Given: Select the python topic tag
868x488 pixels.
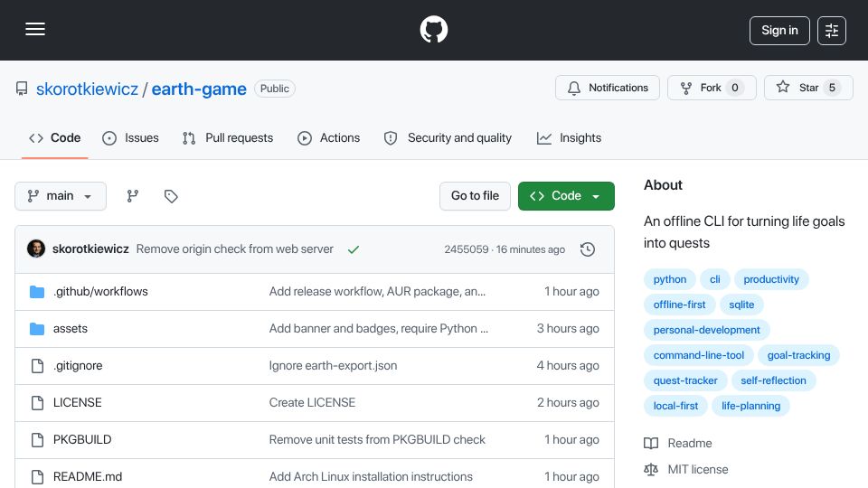Looking at the screenshot, I should coord(670,279).
